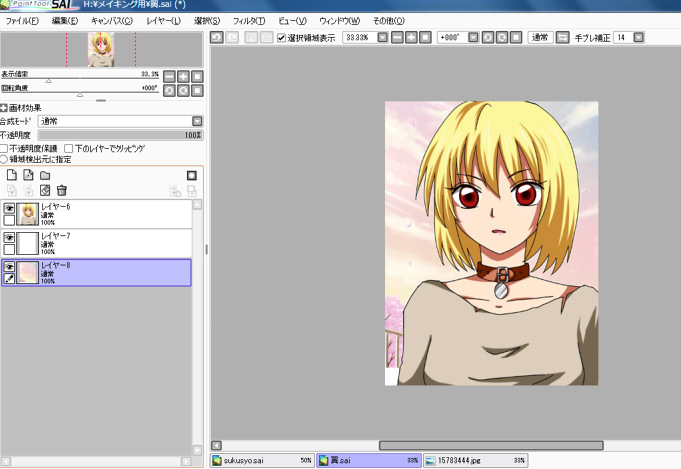Click the layer list scroll up arrow
Viewport: 681px width, 469px height.
pyautogui.click(x=197, y=204)
